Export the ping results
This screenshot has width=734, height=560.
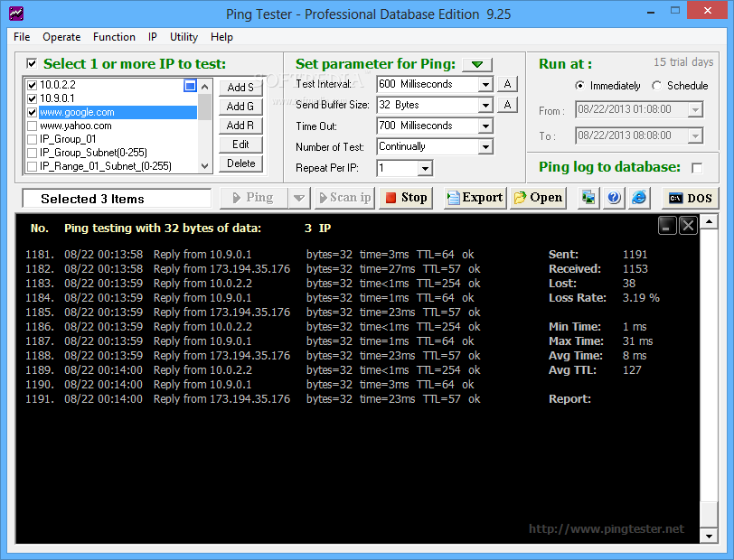pos(475,198)
